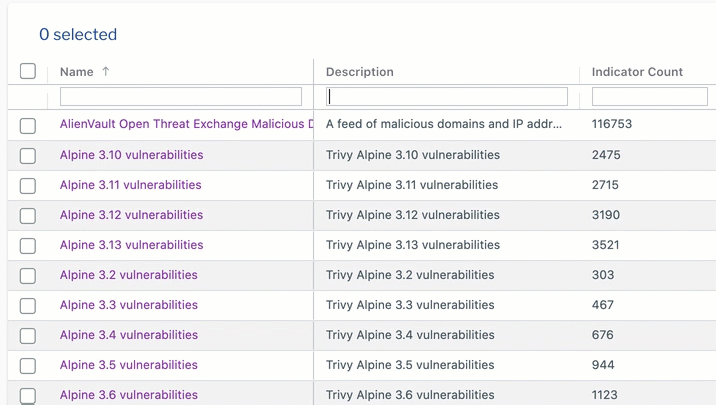Screen dimensions: 716x405
Task: Open the Alpine 3.13 vulnerabilities link
Action: point(132,245)
